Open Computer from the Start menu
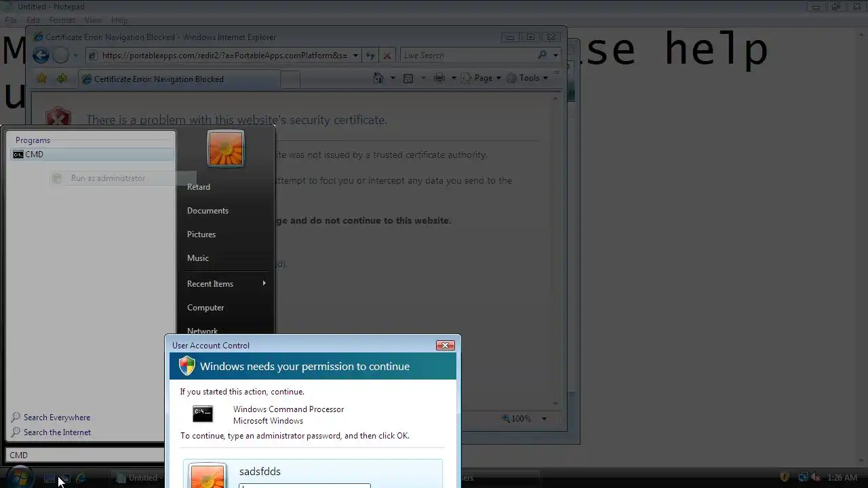This screenshot has width=868, height=488. (x=205, y=308)
